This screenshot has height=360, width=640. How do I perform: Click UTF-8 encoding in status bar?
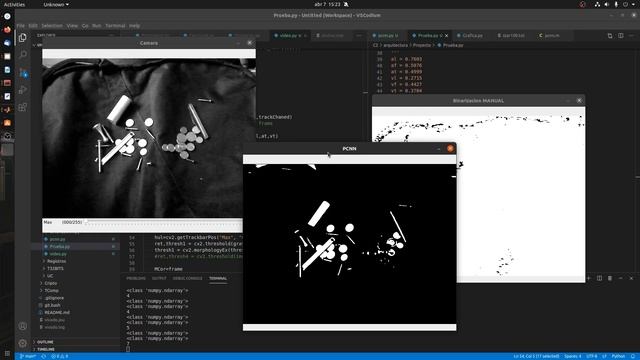pos(591,356)
